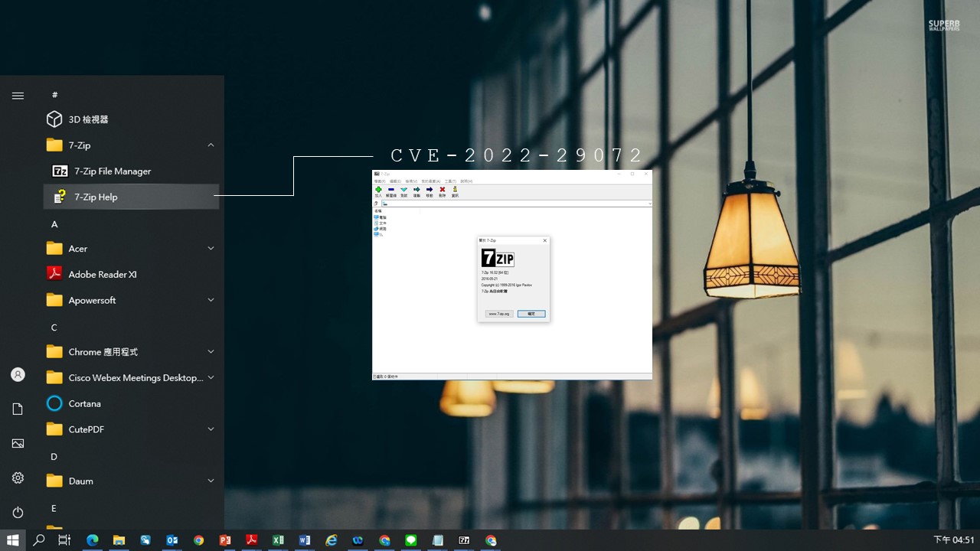
Task: Select the 電腦 Computer item in 7-Zip list
Action: click(x=381, y=217)
